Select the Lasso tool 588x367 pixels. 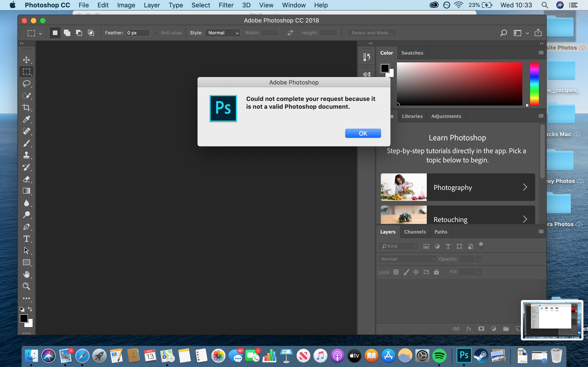click(x=26, y=83)
